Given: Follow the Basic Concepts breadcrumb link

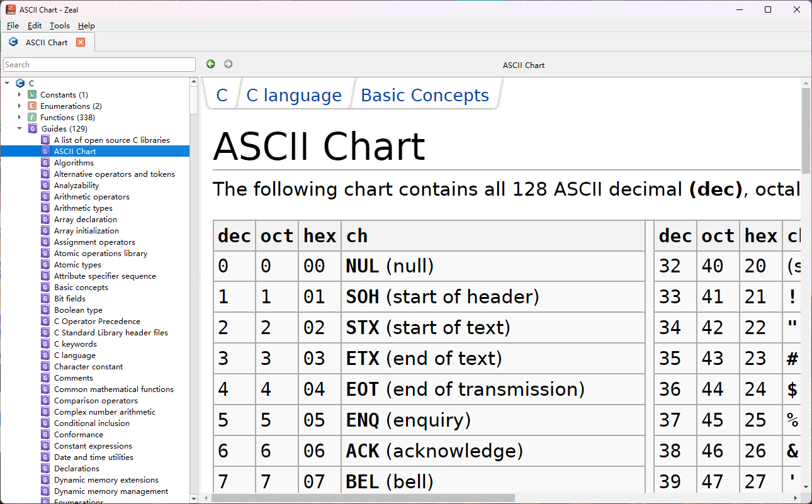Looking at the screenshot, I should click(425, 95).
